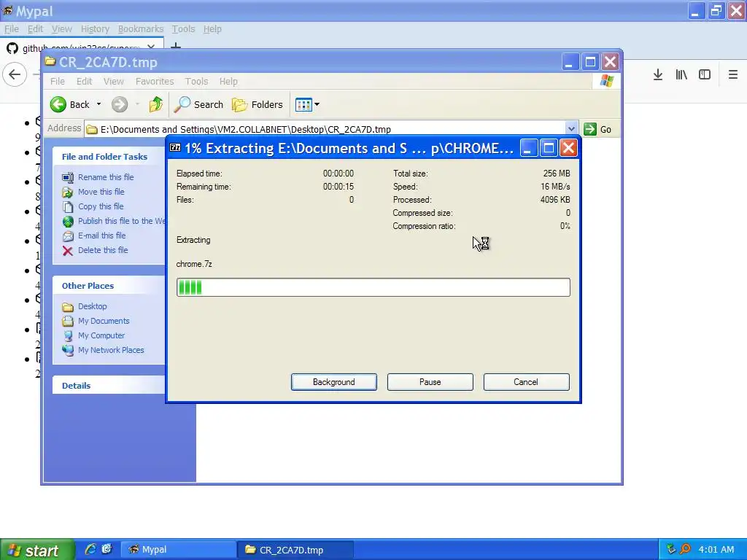Open a new tab in Mypal

pyautogui.click(x=176, y=46)
